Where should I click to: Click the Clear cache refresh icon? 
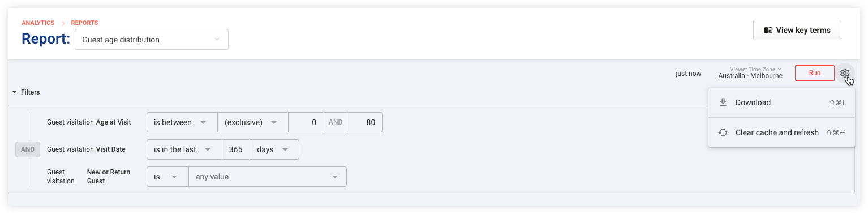point(723,132)
